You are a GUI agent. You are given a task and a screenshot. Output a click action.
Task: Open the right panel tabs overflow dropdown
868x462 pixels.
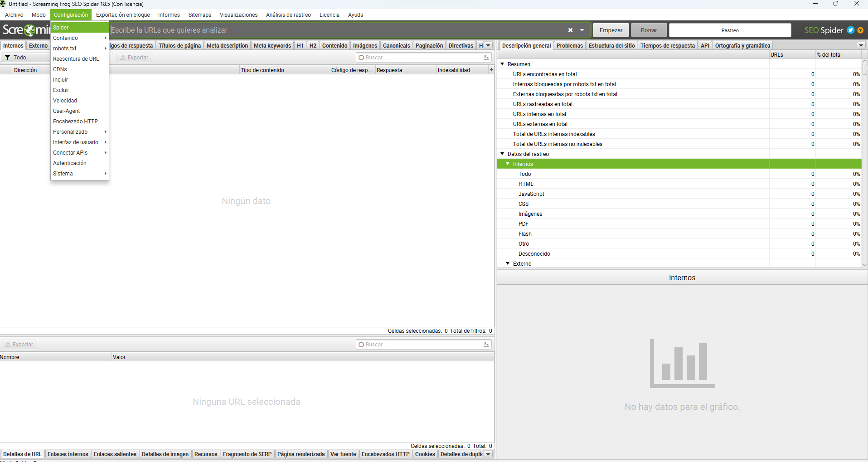861,45
